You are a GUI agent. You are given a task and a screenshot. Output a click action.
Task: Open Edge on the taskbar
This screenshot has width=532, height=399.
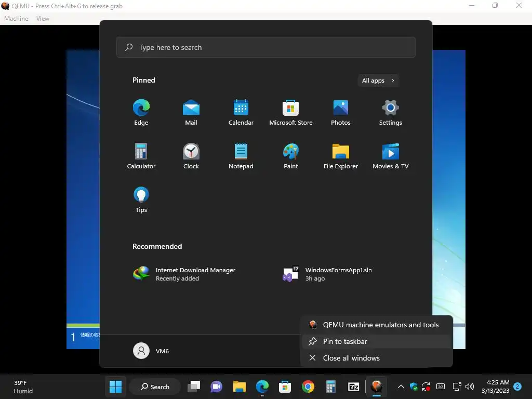coord(262,387)
